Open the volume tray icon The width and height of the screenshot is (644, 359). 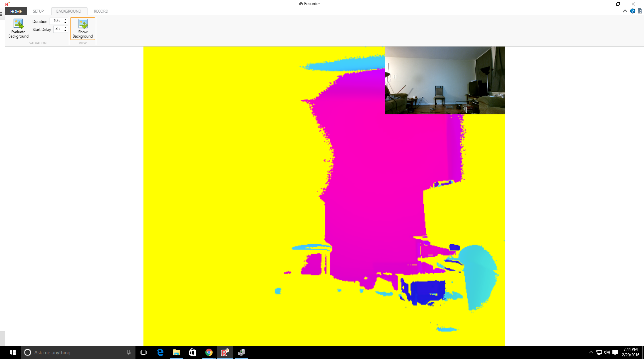pos(607,352)
